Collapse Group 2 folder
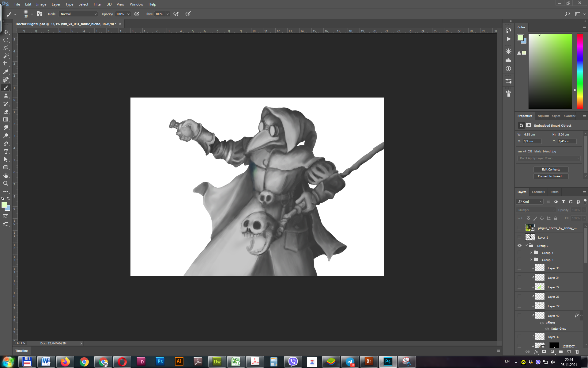This screenshot has width=588, height=368. click(x=526, y=246)
